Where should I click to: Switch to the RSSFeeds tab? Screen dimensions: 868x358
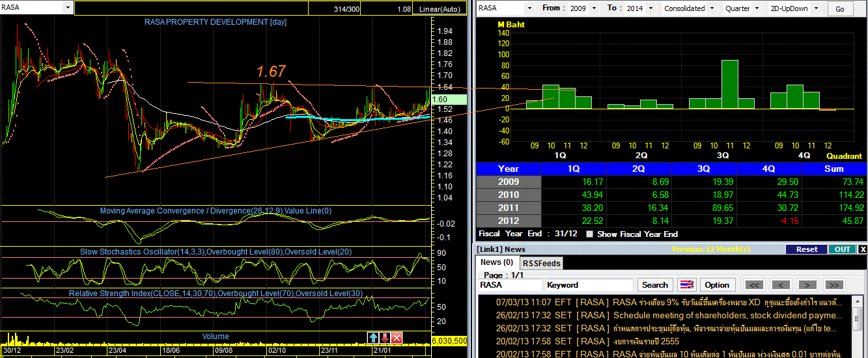click(x=541, y=263)
